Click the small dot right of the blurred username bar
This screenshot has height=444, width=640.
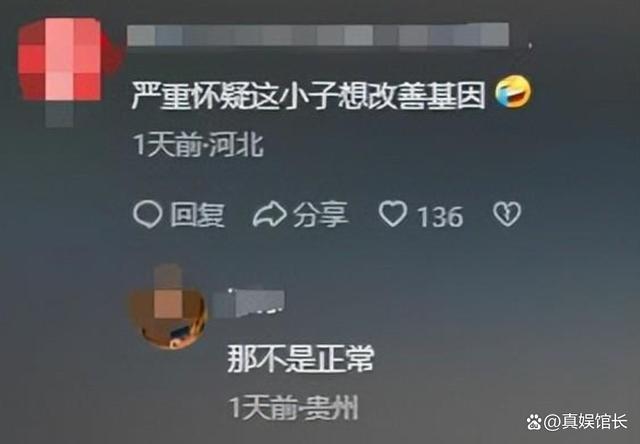point(530,45)
